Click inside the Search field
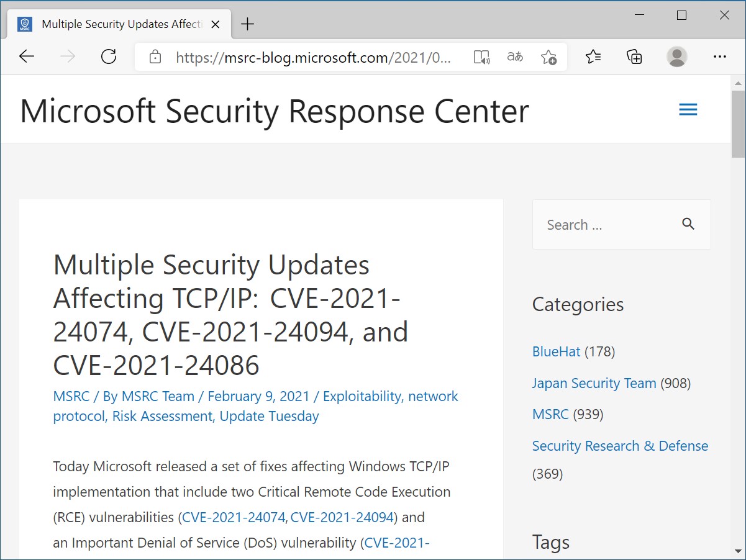The height and width of the screenshot is (560, 746). [x=596, y=224]
